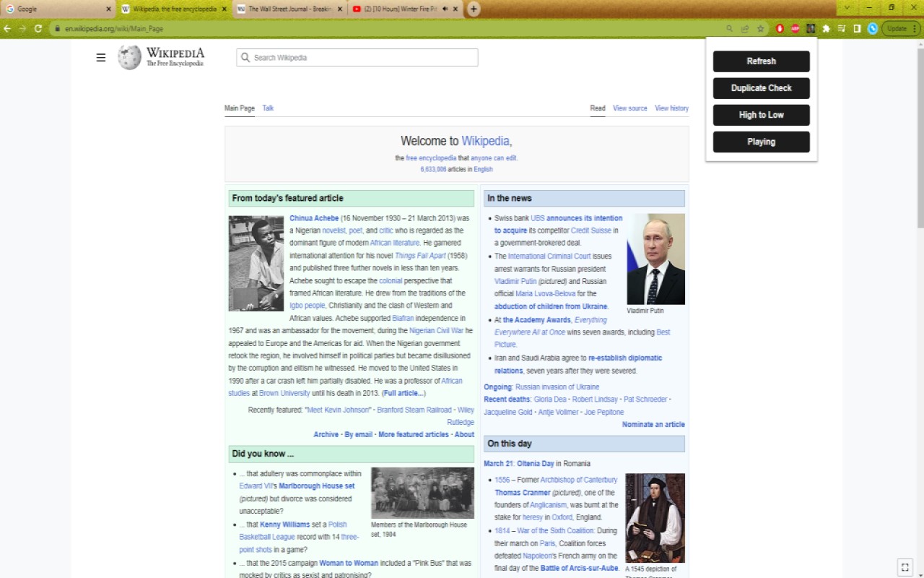Click the lock icon in address bar

pyautogui.click(x=57, y=29)
